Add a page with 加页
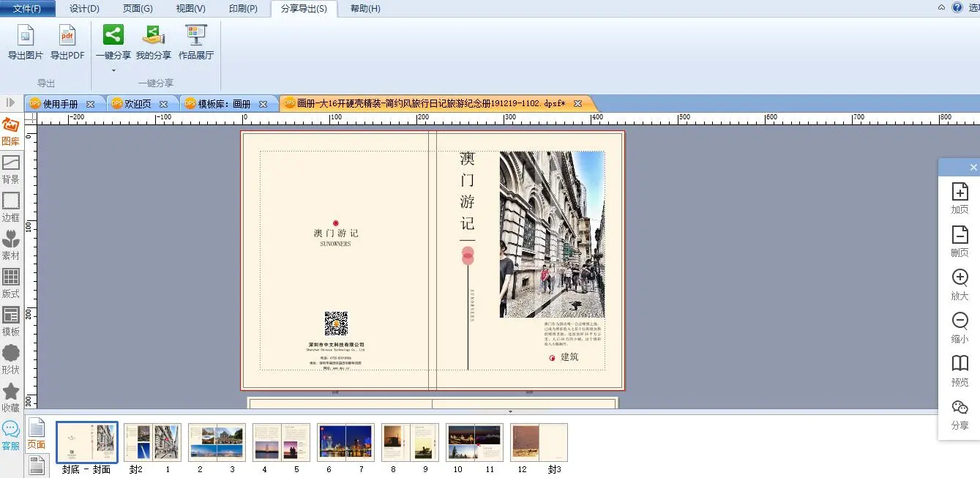 pos(960,198)
